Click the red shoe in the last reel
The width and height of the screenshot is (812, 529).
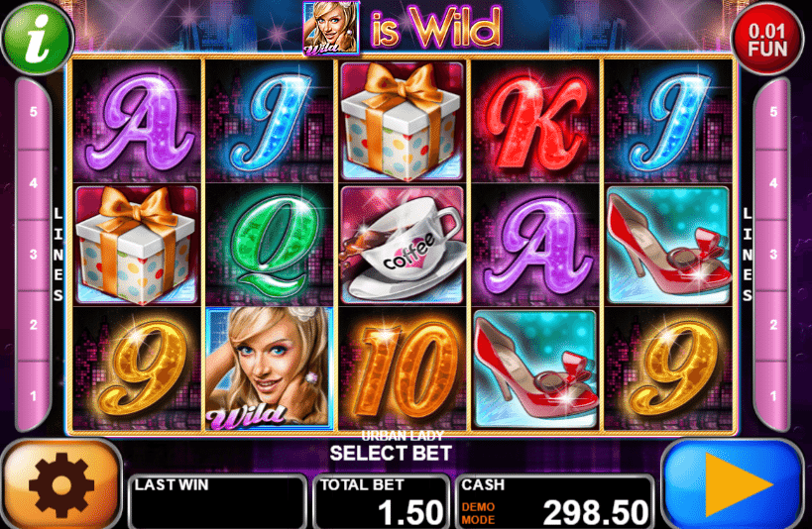[668, 245]
